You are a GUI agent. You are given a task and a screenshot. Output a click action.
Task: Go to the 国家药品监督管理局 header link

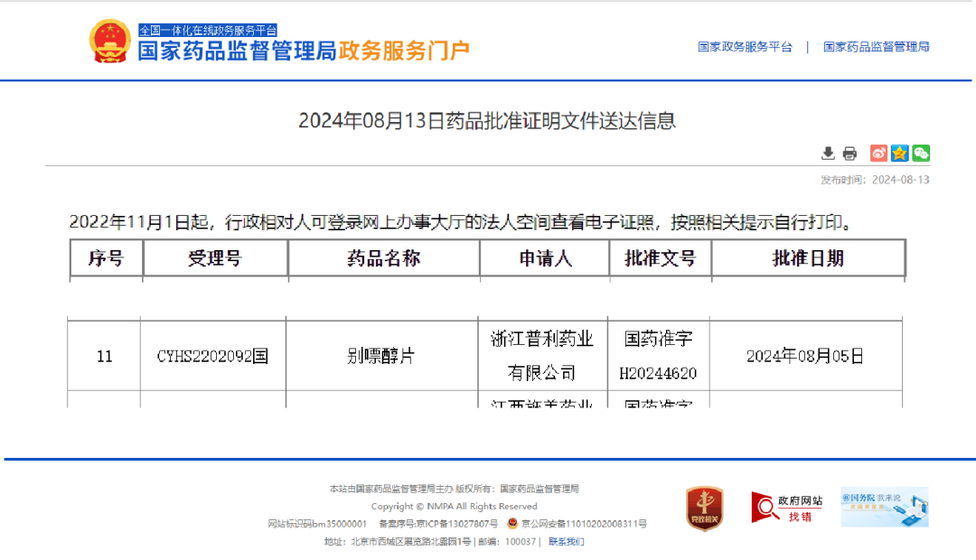pos(876,47)
